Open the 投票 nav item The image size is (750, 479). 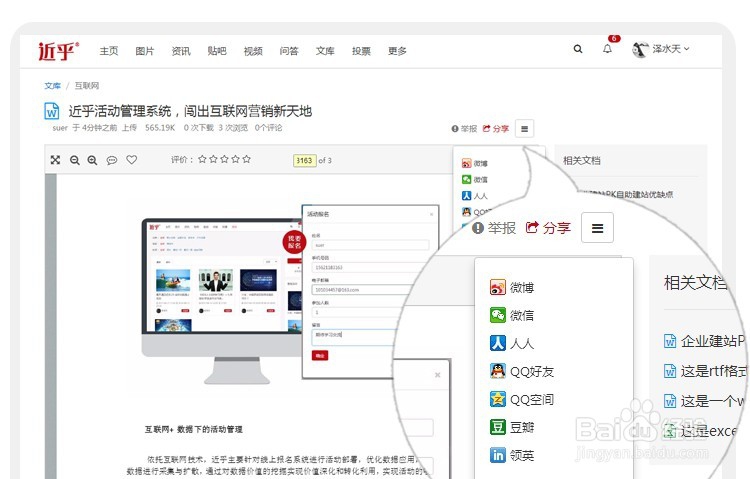pos(361,51)
